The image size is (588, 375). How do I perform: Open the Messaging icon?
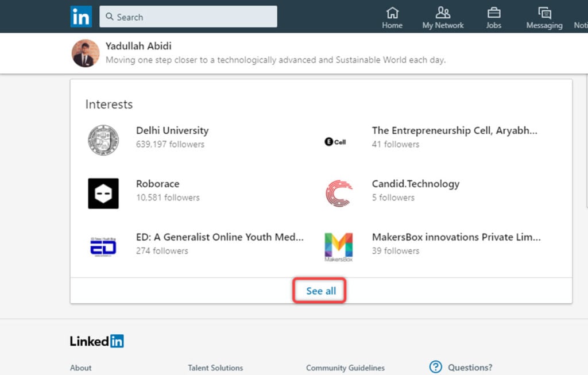click(x=544, y=13)
